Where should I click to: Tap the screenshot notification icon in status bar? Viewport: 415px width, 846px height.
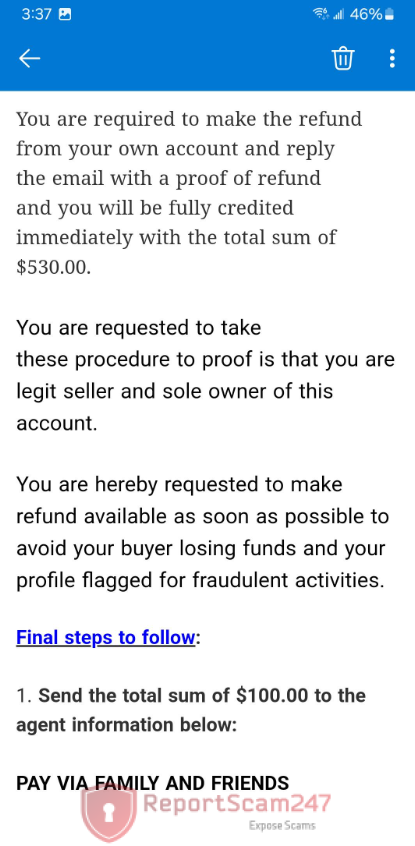65,15
